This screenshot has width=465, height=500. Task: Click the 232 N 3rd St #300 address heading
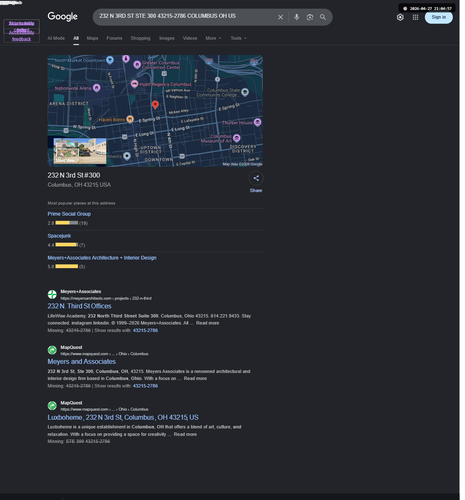tap(75, 175)
